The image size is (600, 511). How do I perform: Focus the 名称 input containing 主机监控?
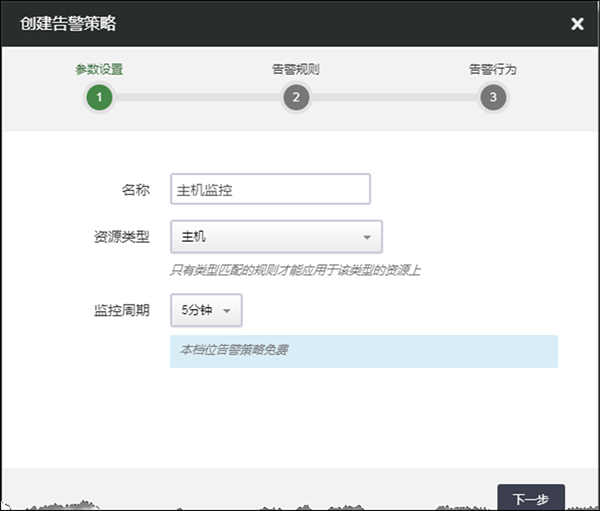point(270,189)
